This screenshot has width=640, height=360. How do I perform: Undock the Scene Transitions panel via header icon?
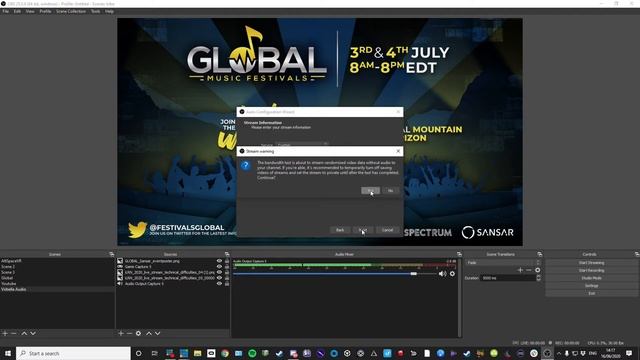pos(540,254)
